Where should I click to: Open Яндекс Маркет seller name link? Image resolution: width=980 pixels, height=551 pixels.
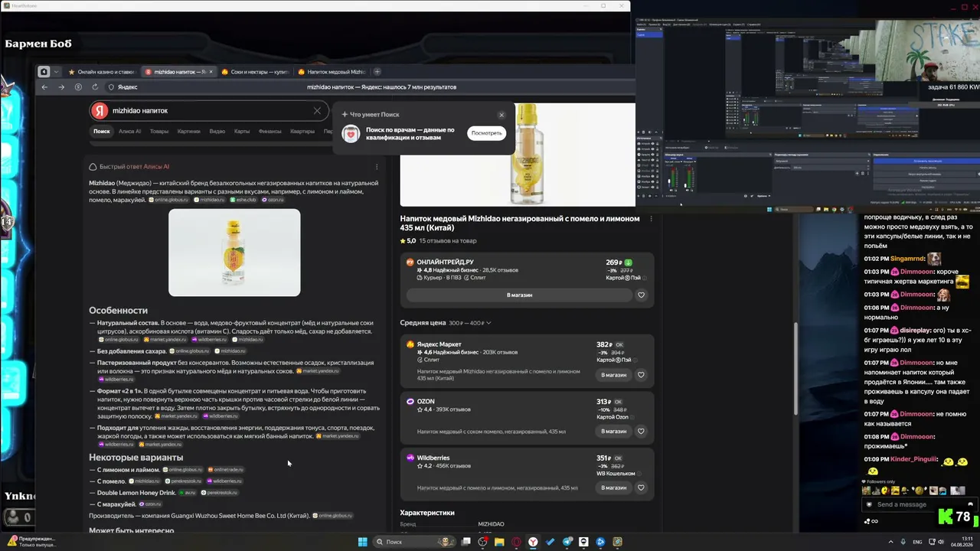pyautogui.click(x=439, y=344)
